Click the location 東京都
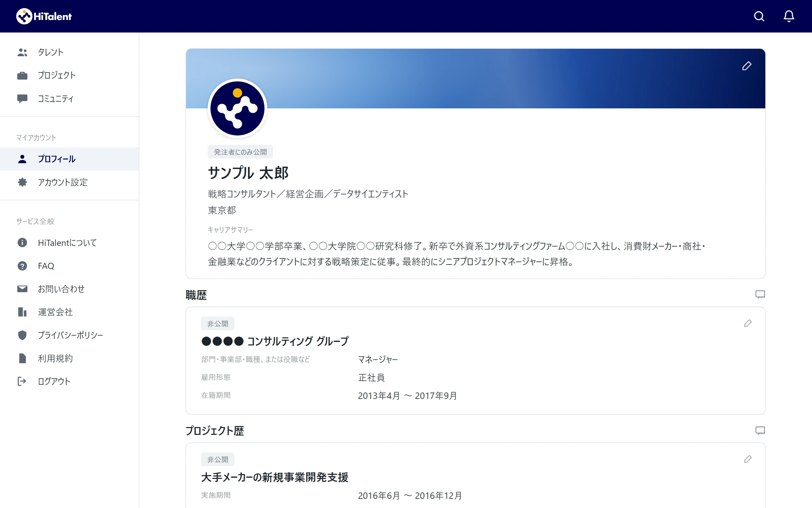This screenshot has width=812, height=508. pos(222,210)
